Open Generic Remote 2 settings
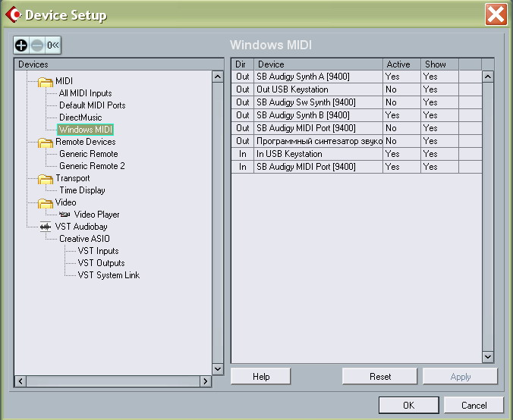Screen dimensions: 513x420 click(x=92, y=166)
